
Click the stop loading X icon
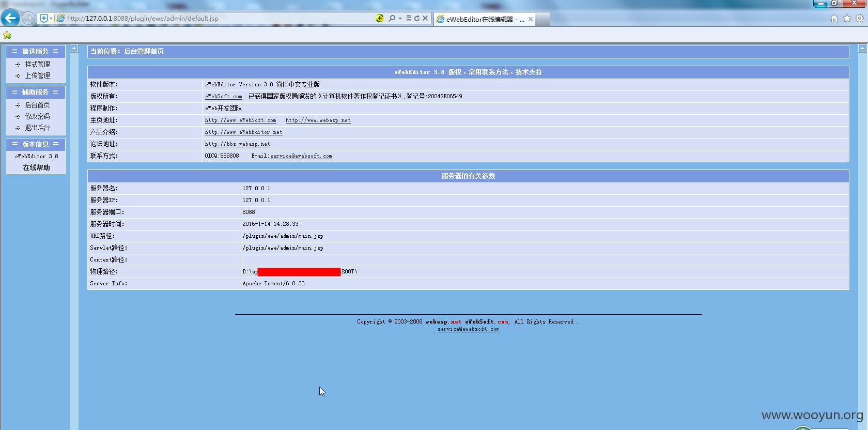(x=425, y=18)
